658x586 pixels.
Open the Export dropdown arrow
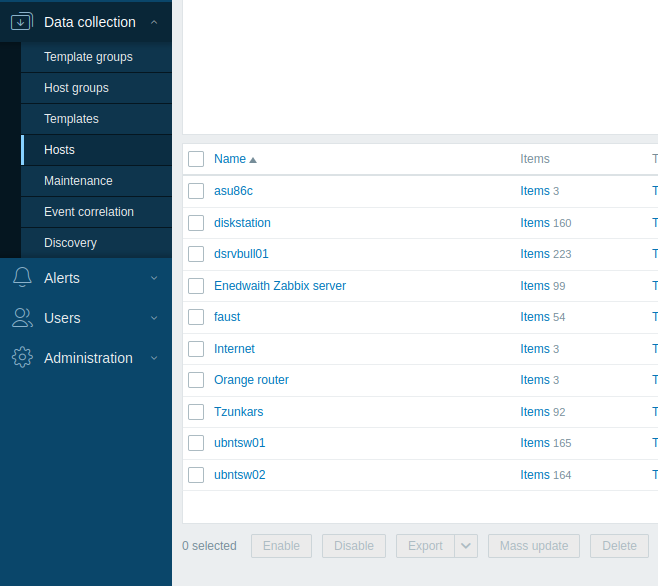tap(466, 546)
